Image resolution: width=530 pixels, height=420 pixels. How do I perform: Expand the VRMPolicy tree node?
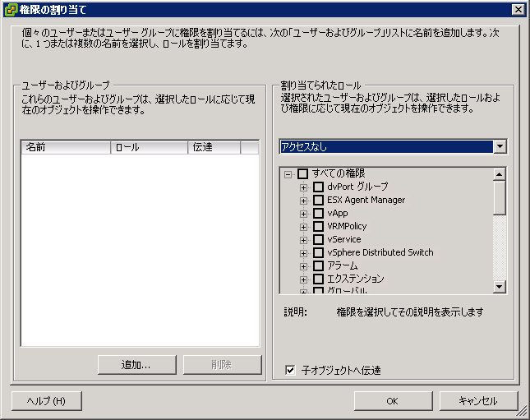pyautogui.click(x=303, y=227)
